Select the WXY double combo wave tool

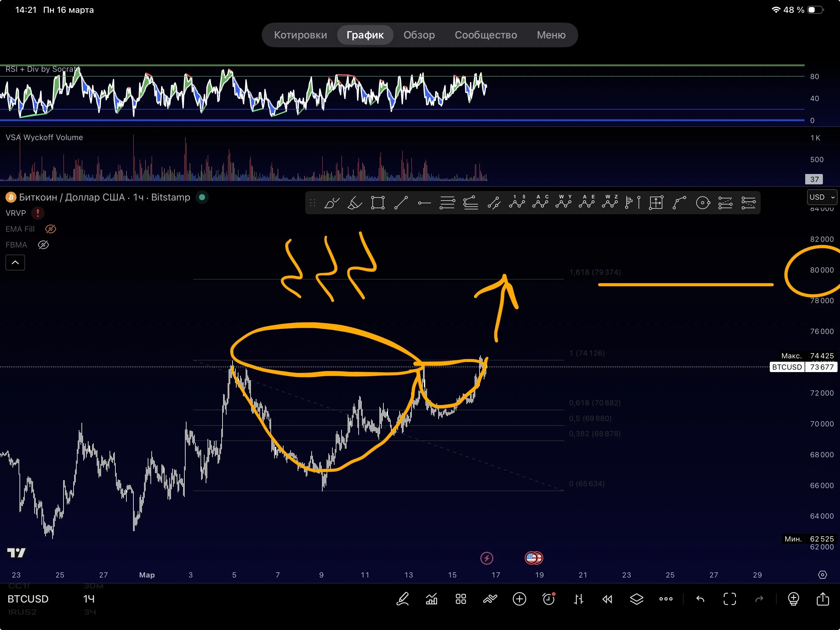point(563,202)
